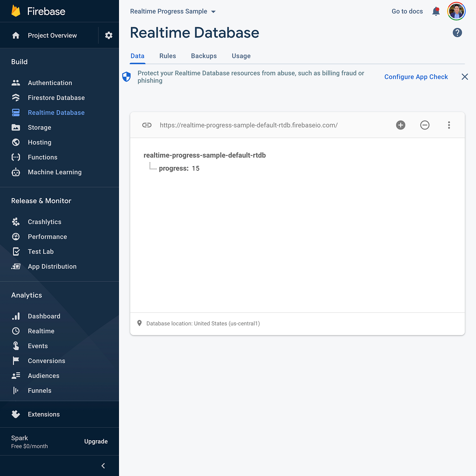The height and width of the screenshot is (476, 476).
Task: Open the Backups tab
Action: click(x=204, y=56)
